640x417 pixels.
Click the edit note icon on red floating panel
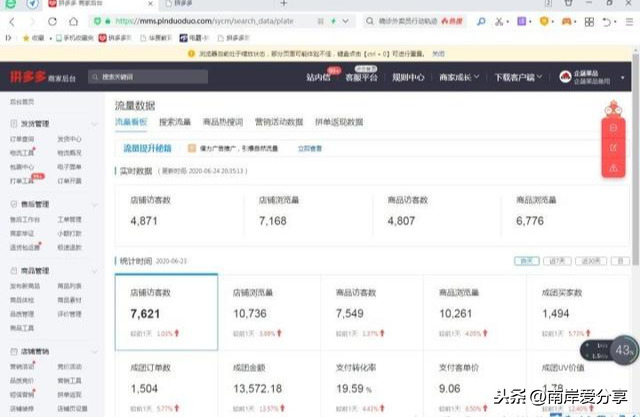point(613,148)
